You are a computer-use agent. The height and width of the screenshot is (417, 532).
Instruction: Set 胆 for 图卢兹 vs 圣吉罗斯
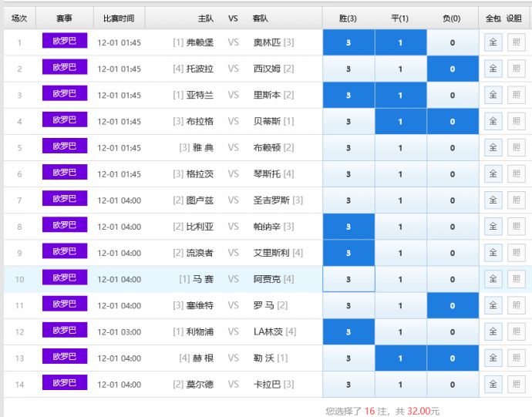point(516,200)
